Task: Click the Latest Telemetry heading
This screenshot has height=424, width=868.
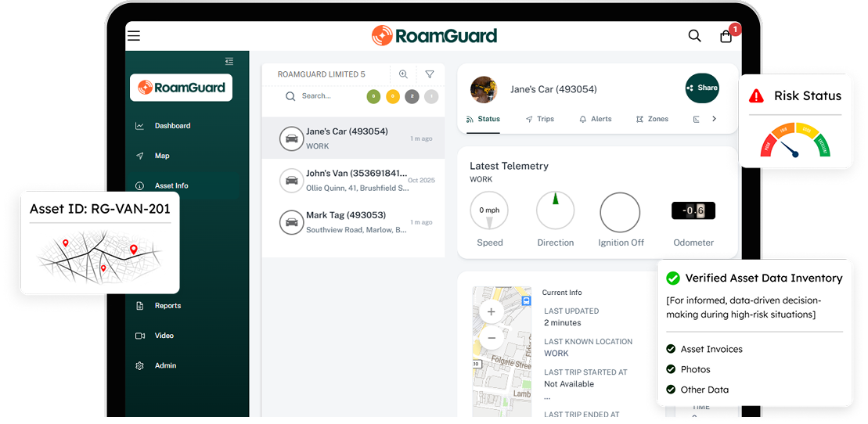Action: click(x=509, y=166)
